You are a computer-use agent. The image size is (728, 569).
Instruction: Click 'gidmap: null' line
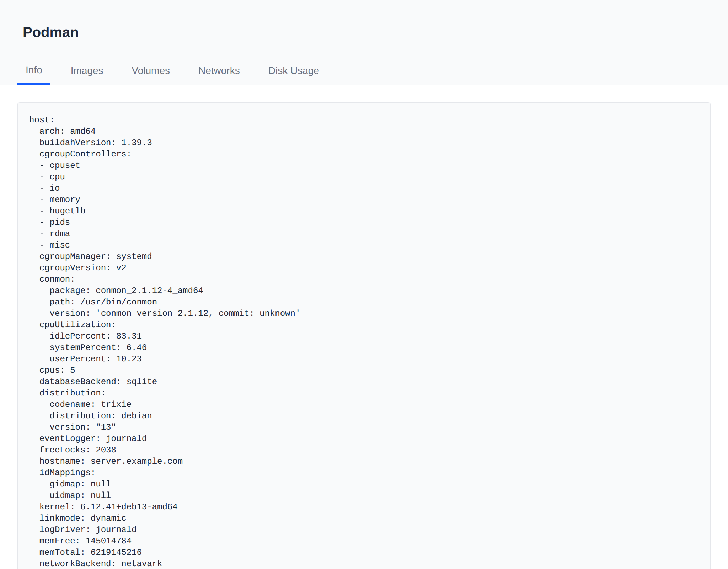tap(80, 484)
